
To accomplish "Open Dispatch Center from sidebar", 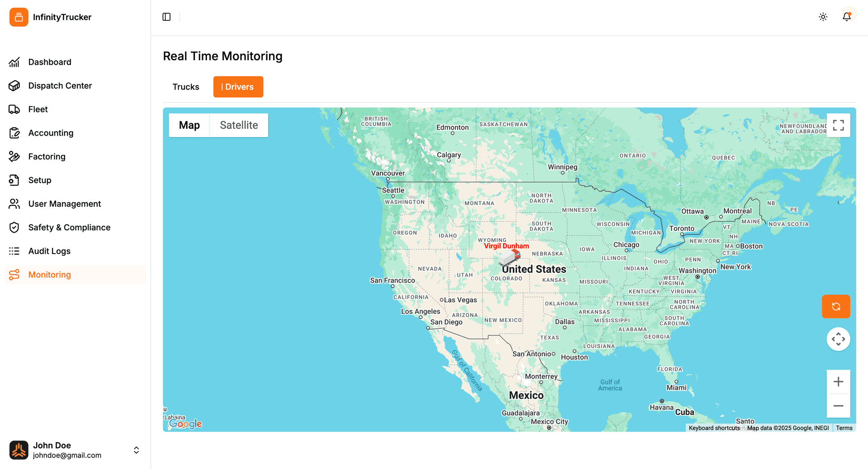I will [x=60, y=85].
